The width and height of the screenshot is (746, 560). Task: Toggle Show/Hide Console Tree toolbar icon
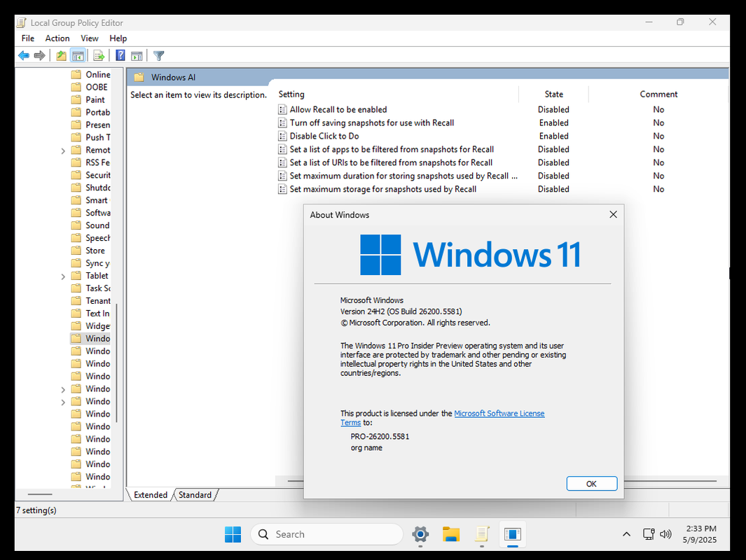[x=78, y=55]
